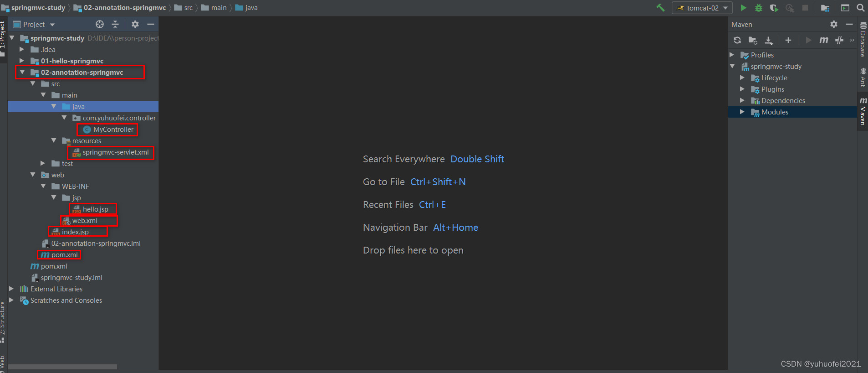Click java breadcrumb in navigation bar
Image resolution: width=868 pixels, height=373 pixels.
[251, 8]
